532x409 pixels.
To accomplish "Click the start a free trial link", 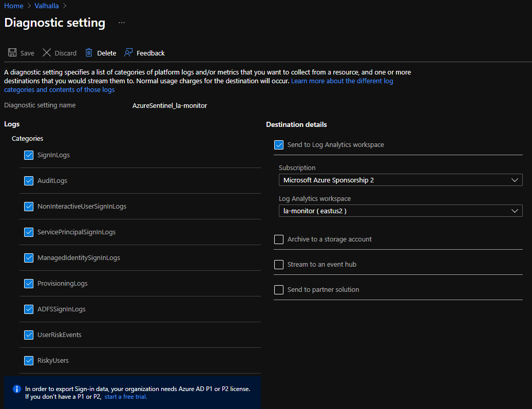I will [125, 396].
